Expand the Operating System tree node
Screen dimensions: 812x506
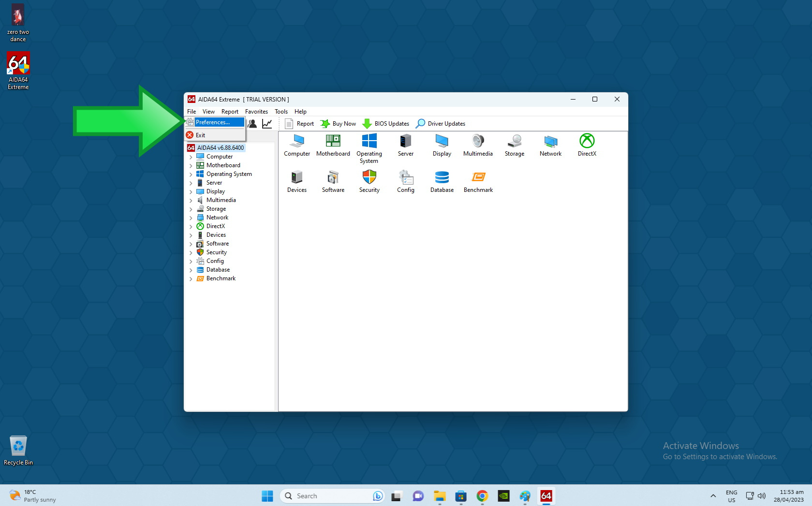(x=191, y=174)
